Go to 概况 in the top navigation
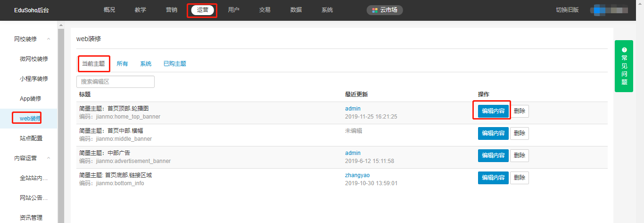 pyautogui.click(x=109, y=10)
